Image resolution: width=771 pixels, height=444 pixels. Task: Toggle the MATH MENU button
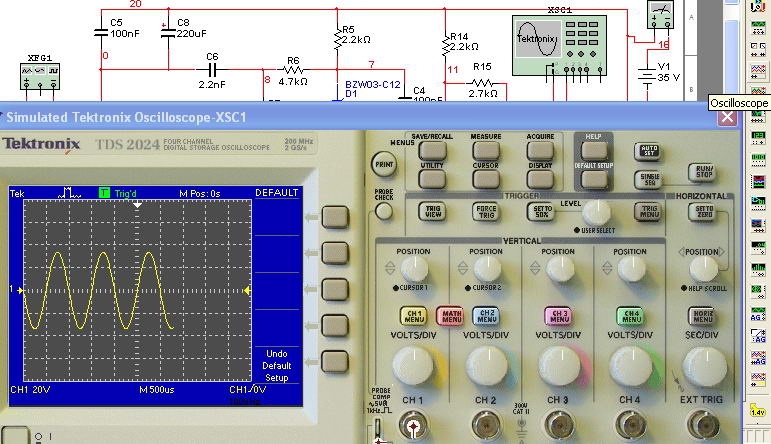coord(450,316)
